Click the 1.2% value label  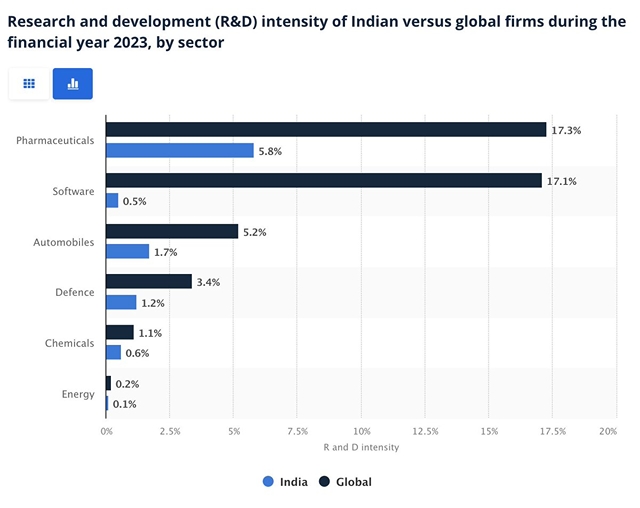tap(153, 304)
